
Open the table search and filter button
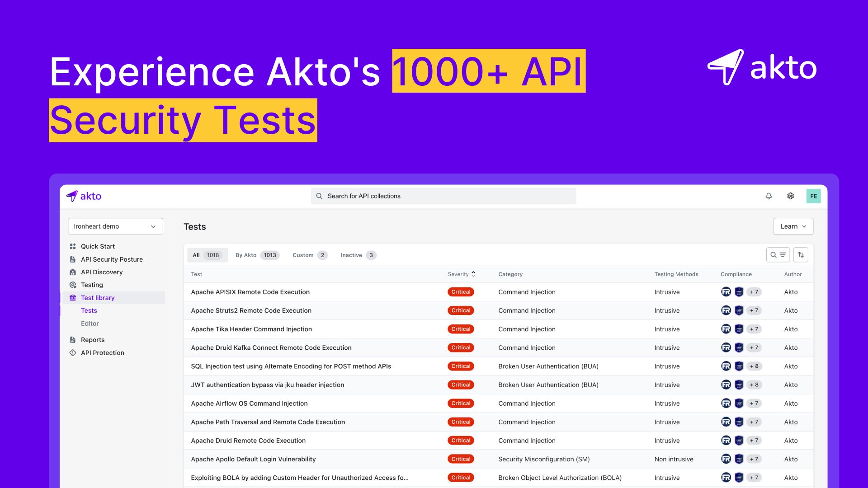click(x=778, y=255)
